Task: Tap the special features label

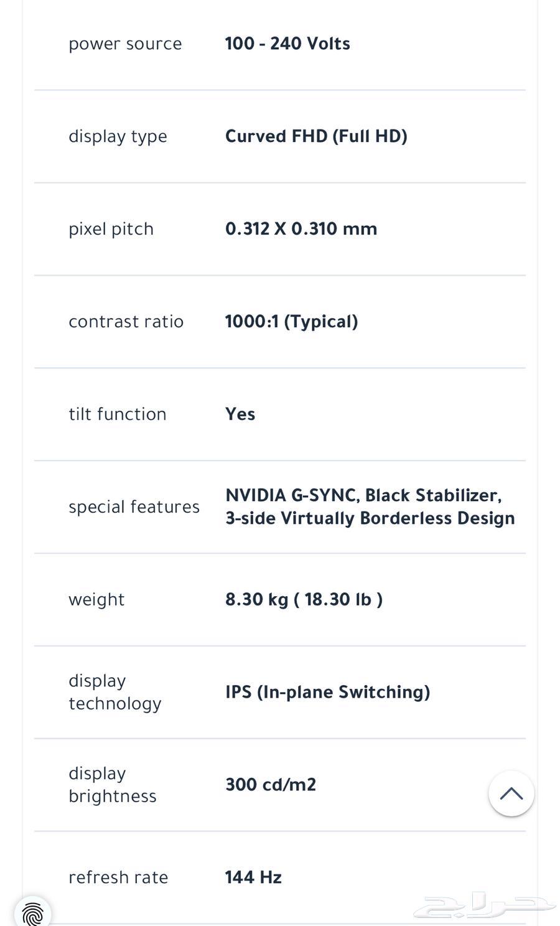Action: pos(134,507)
